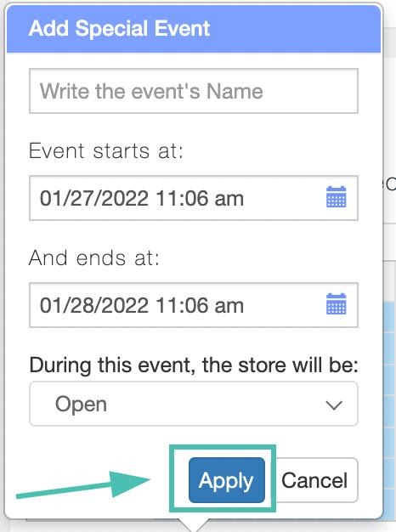Open the end date calendar picker icon
The image size is (396, 532).
pyautogui.click(x=336, y=304)
